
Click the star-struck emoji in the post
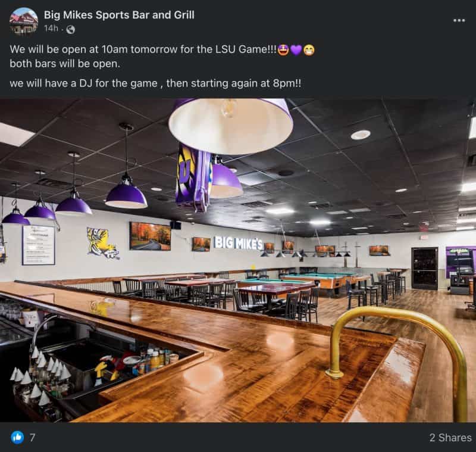coord(283,49)
